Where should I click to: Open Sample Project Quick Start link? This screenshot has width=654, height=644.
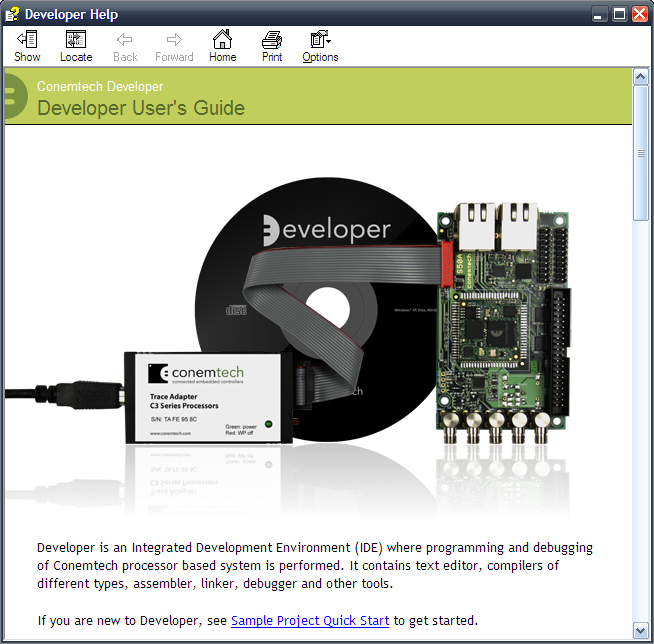pos(310,621)
